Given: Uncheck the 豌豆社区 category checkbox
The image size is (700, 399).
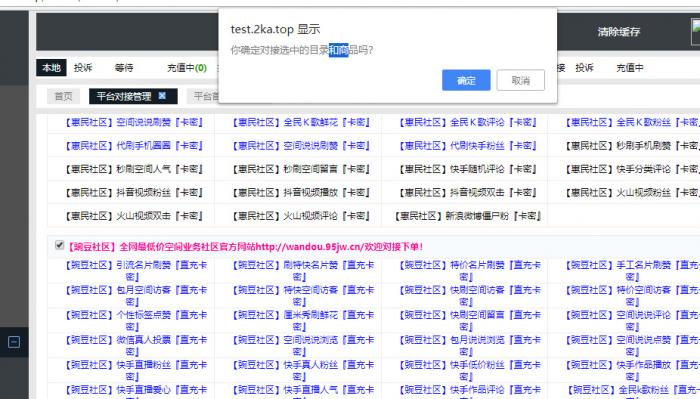Looking at the screenshot, I should (x=59, y=245).
